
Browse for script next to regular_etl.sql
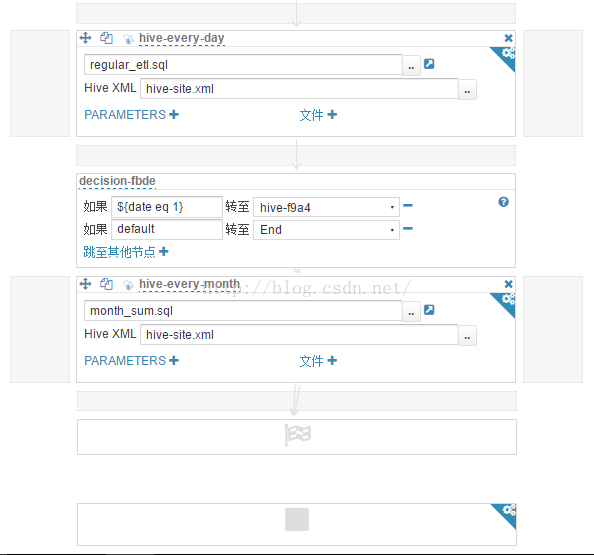click(411, 66)
